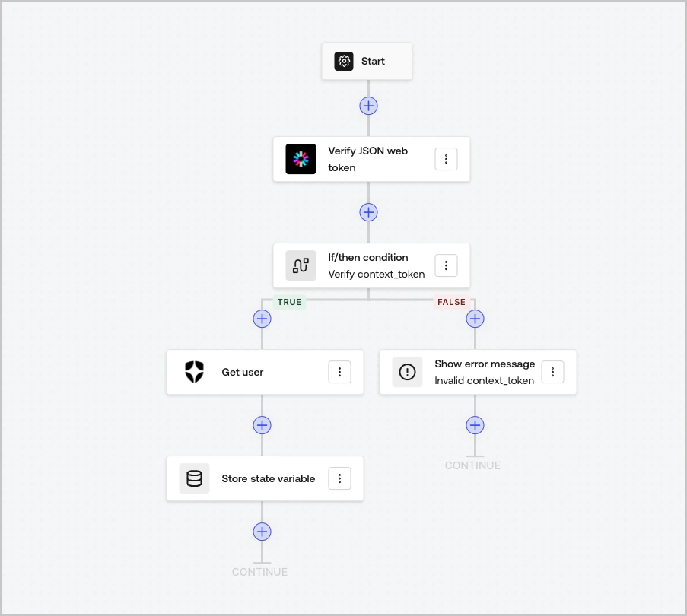The image size is (687, 616).
Task: Open the Get user three-dot menu
Action: coord(339,372)
